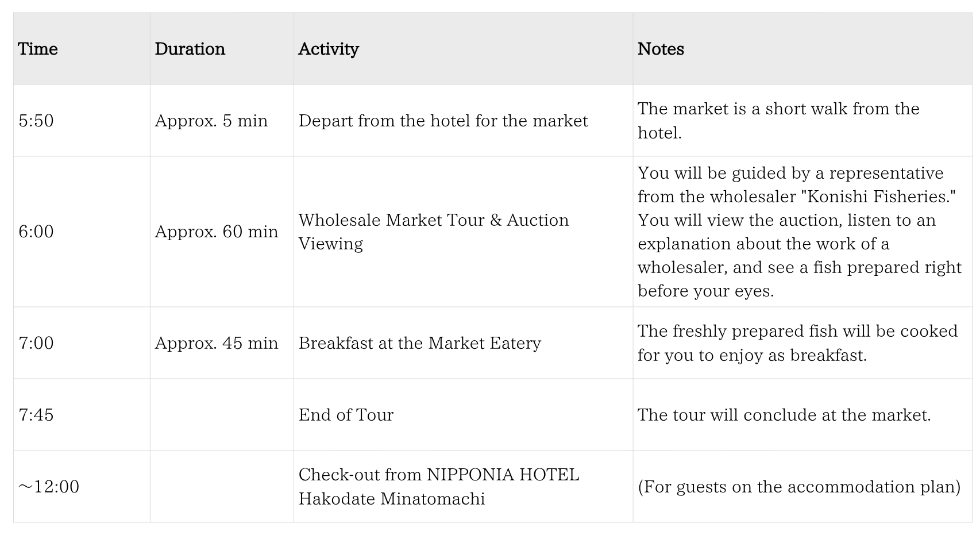
Task: Select the ~12:00 time cell
Action: click(49, 487)
